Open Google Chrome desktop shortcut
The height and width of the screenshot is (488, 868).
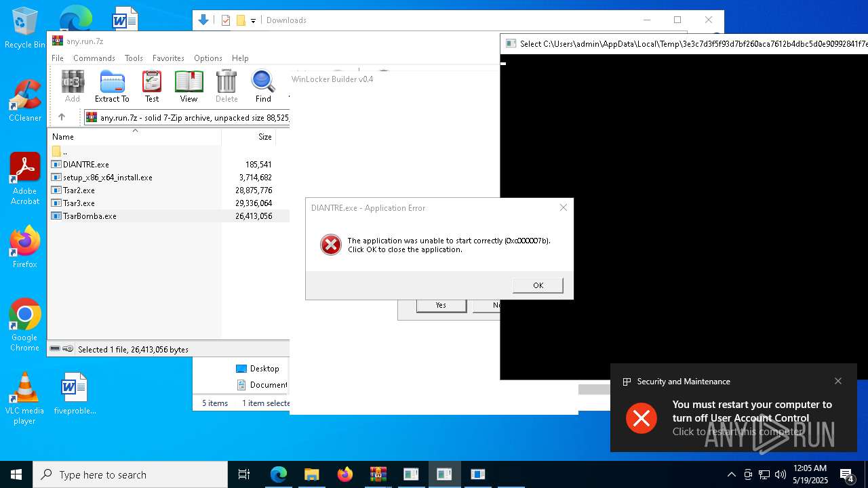click(24, 325)
